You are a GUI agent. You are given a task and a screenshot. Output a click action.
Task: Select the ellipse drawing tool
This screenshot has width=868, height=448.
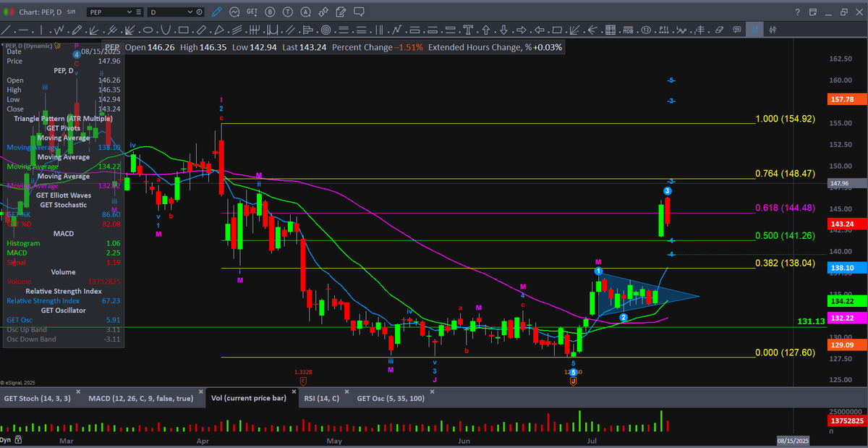tap(148, 30)
